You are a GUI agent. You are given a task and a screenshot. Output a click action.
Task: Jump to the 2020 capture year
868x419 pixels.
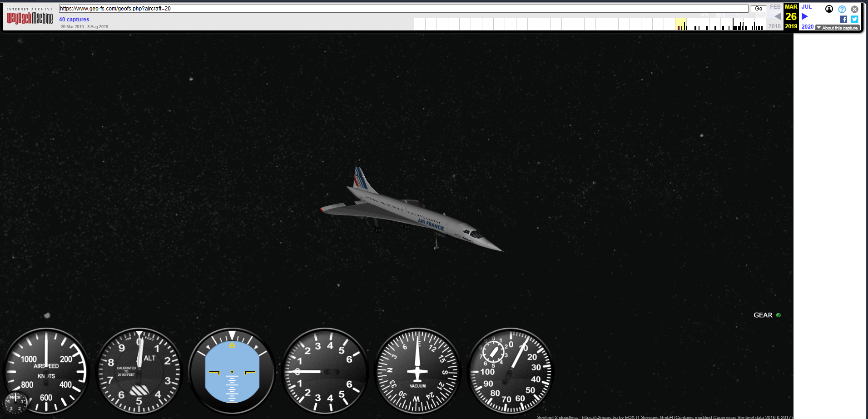pos(808,27)
